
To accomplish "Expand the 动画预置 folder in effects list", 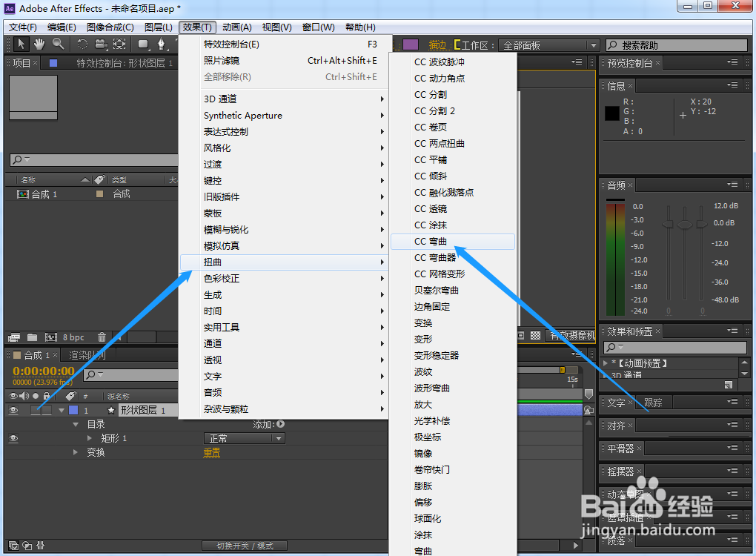I will pyautogui.click(x=606, y=363).
